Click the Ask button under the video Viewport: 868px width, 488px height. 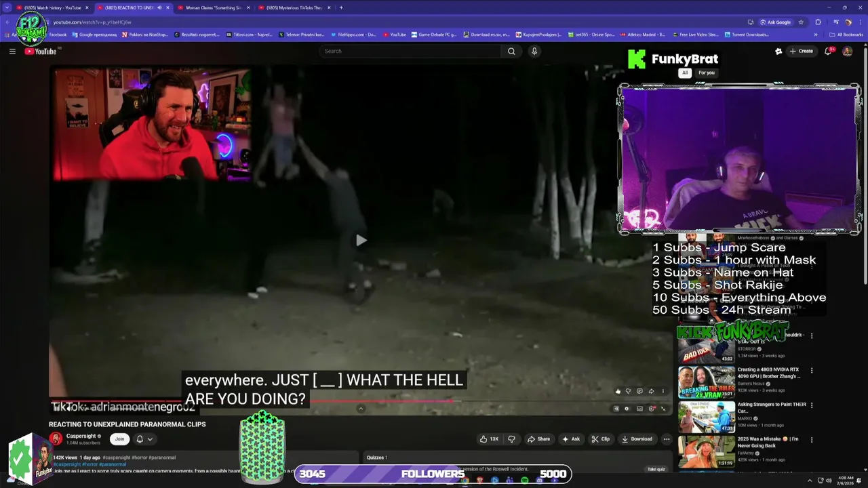pos(570,439)
